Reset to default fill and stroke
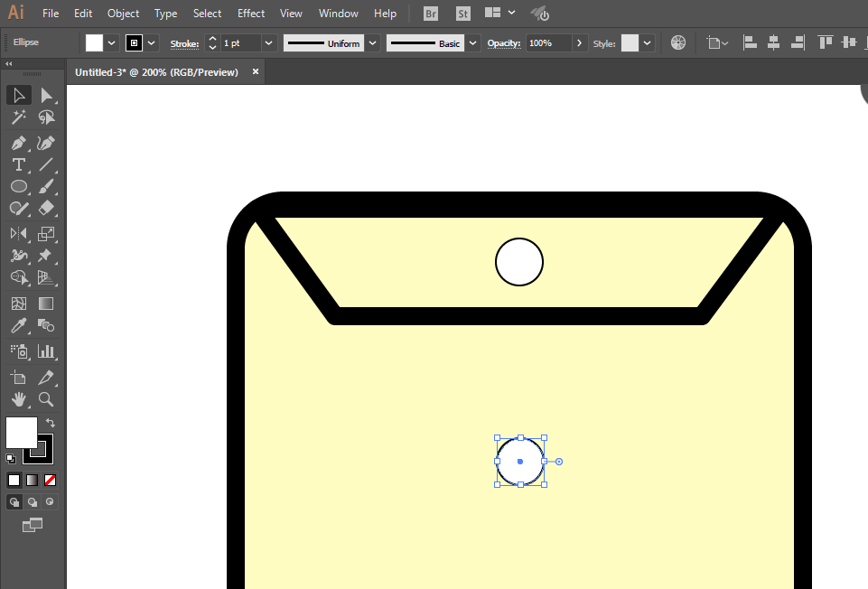The image size is (868, 589). 11,458
